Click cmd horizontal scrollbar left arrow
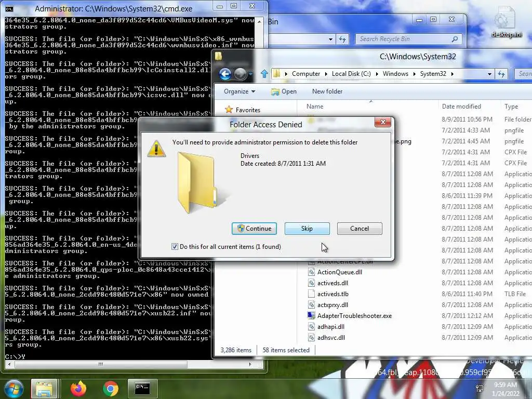 pos(9,364)
